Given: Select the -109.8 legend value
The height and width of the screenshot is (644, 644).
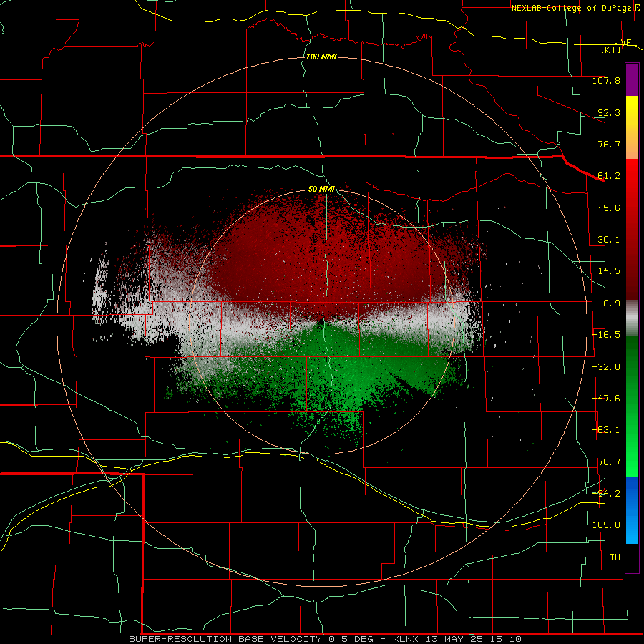Looking at the screenshot, I should [604, 525].
